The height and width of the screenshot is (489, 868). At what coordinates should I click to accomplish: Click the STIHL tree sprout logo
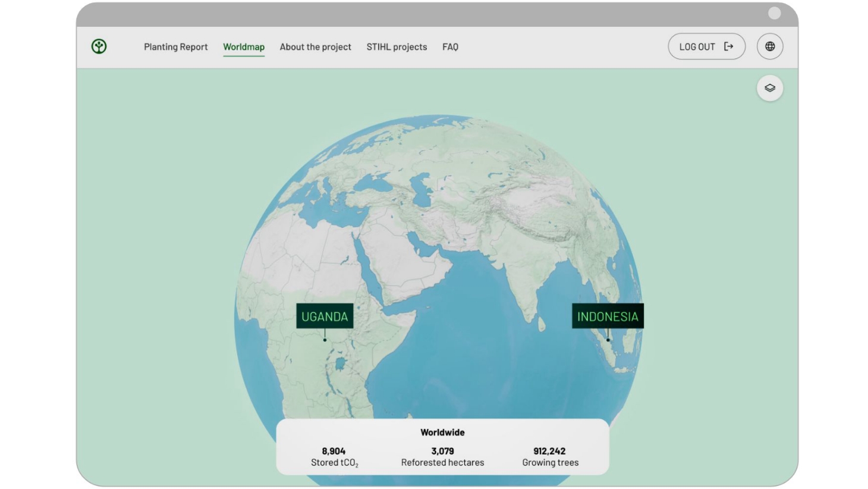click(99, 46)
